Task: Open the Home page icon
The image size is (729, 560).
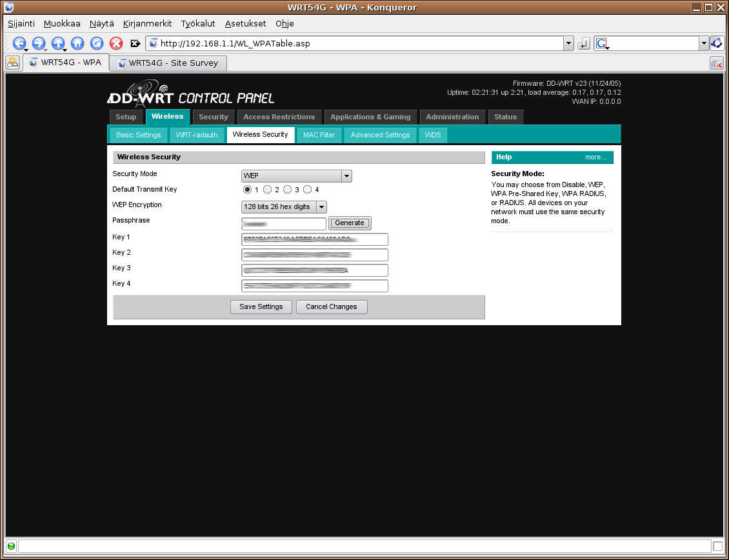Action: pyautogui.click(x=77, y=43)
